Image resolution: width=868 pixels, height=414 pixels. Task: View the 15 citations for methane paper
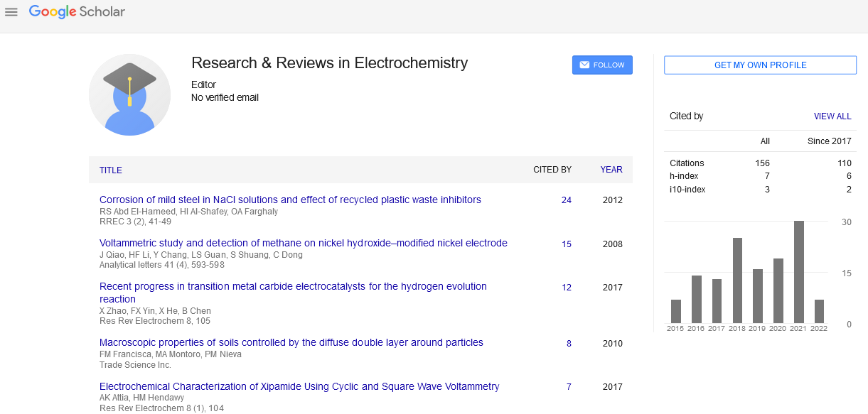[566, 244]
